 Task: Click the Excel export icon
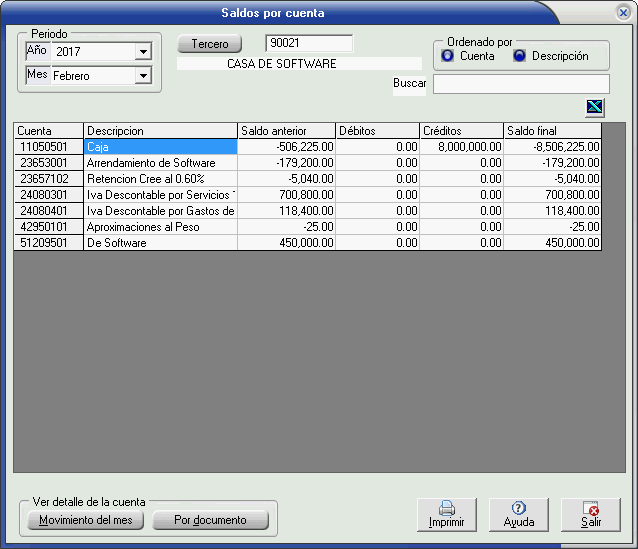pyautogui.click(x=596, y=108)
